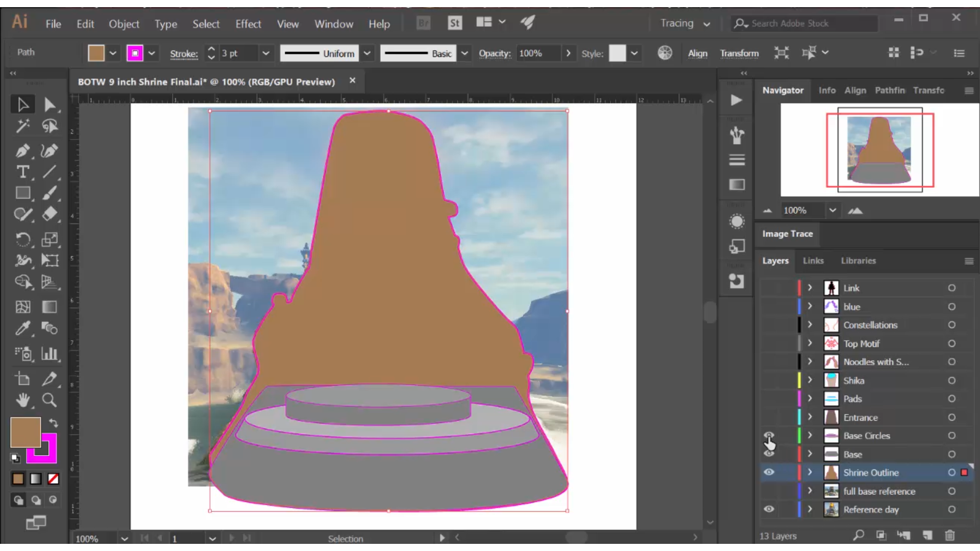Select the Rotate tool
Viewport: 980px width, 551px height.
tap(22, 239)
